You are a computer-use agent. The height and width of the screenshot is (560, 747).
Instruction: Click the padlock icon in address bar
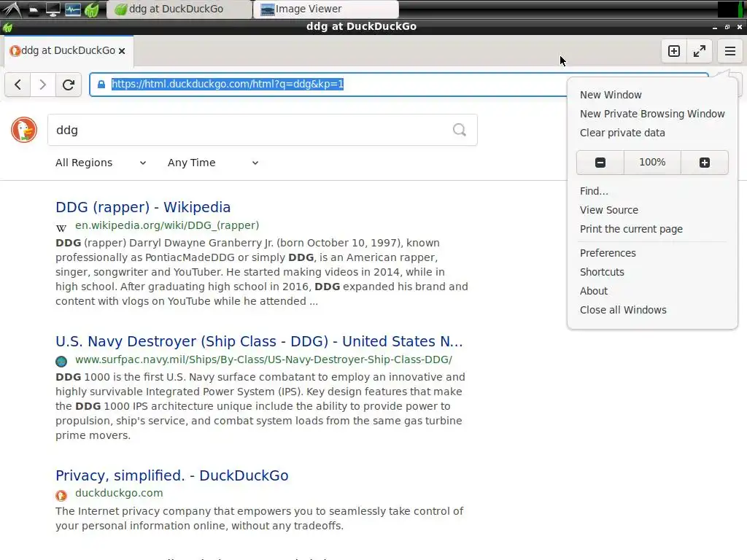coord(101,85)
